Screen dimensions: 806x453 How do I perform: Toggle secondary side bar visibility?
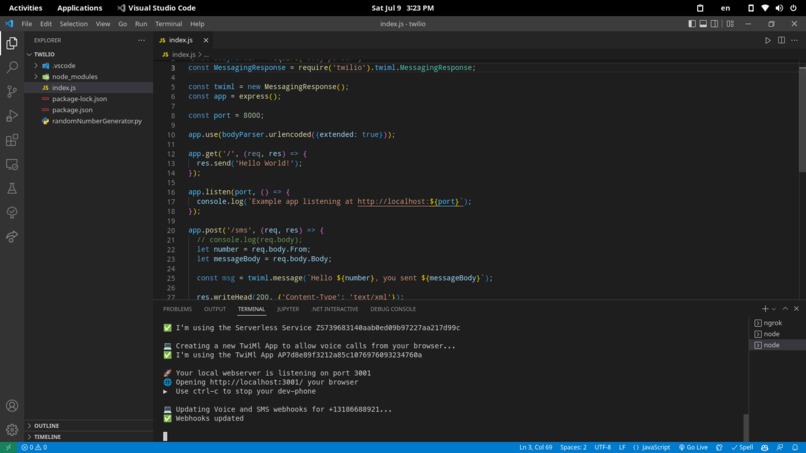tap(715, 24)
